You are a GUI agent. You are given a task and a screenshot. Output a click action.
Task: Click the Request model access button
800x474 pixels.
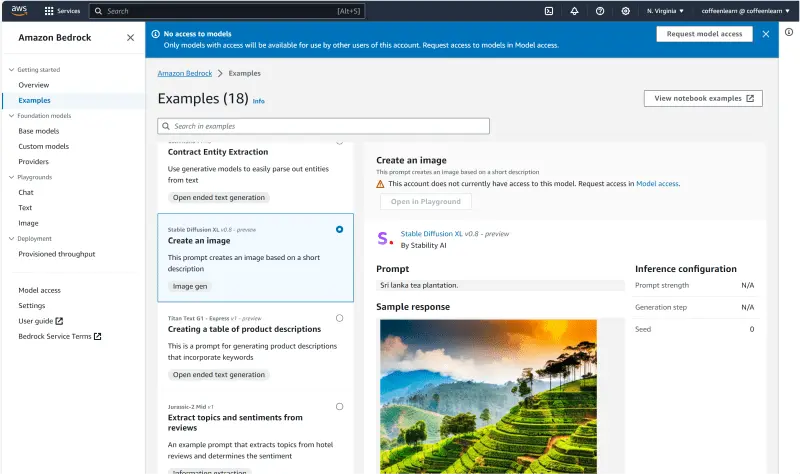(x=704, y=34)
